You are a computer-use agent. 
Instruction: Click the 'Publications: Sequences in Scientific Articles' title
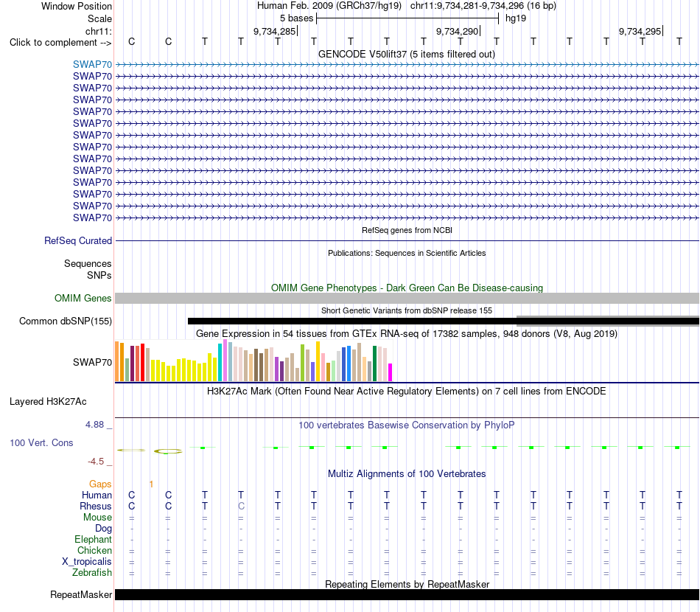click(x=407, y=254)
